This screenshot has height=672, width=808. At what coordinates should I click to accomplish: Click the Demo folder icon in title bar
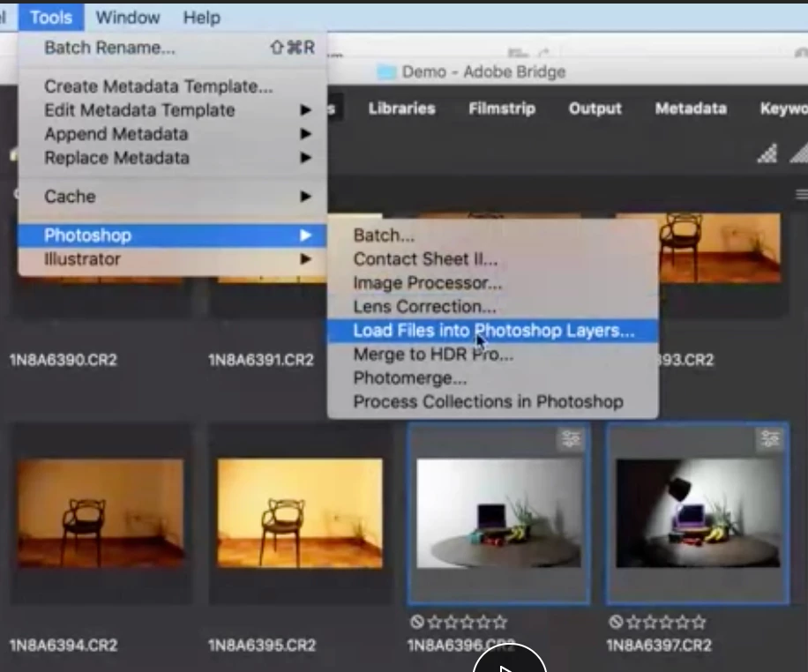[x=386, y=72]
